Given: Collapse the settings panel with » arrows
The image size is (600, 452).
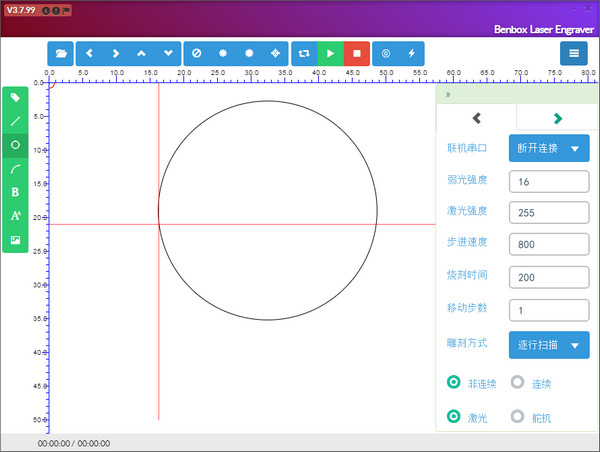Looking at the screenshot, I should [x=448, y=94].
